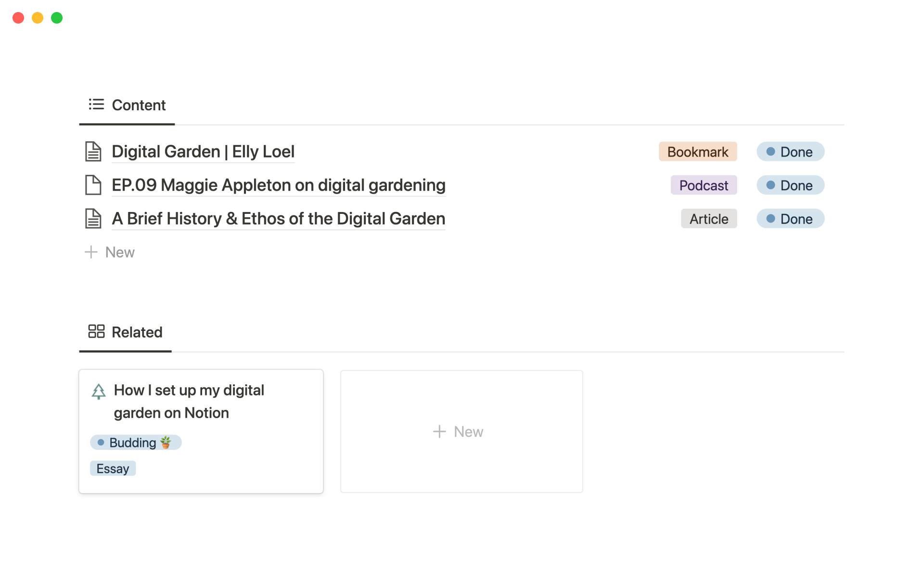Click the Podcast type tag
The height and width of the screenshot is (578, 924).
[x=704, y=185]
